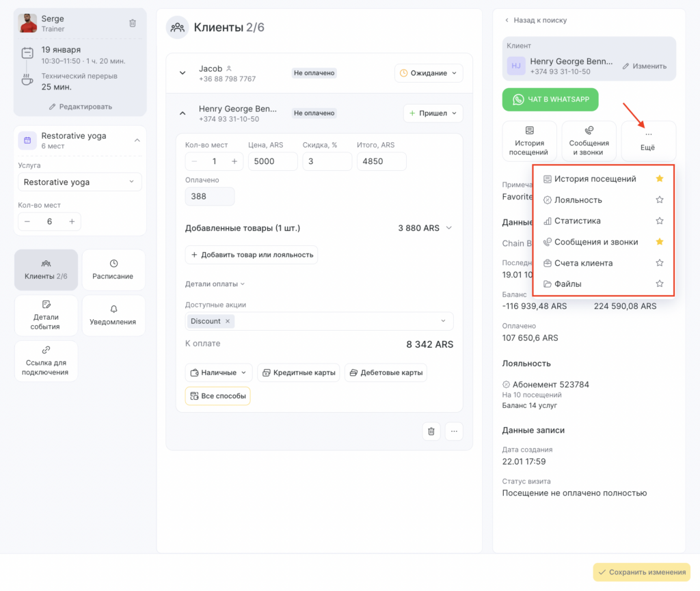Delete client record via bottom trash icon
The image size is (700, 591).
[x=431, y=431]
